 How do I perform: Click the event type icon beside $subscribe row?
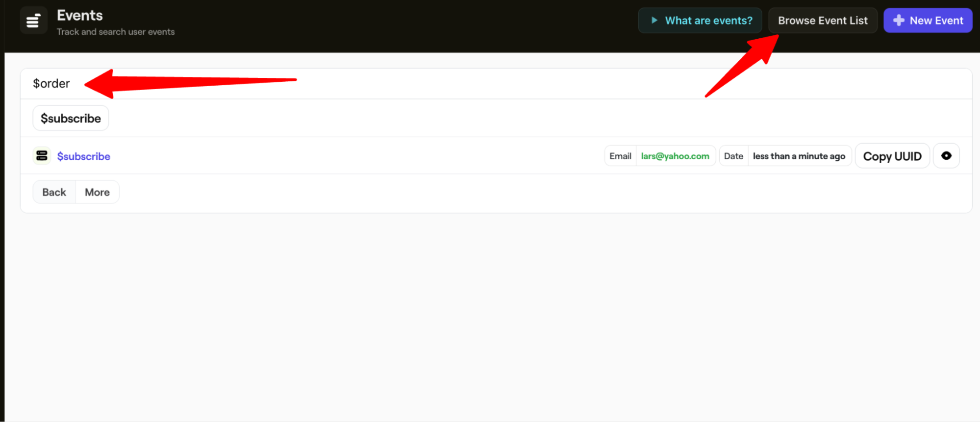coord(42,156)
